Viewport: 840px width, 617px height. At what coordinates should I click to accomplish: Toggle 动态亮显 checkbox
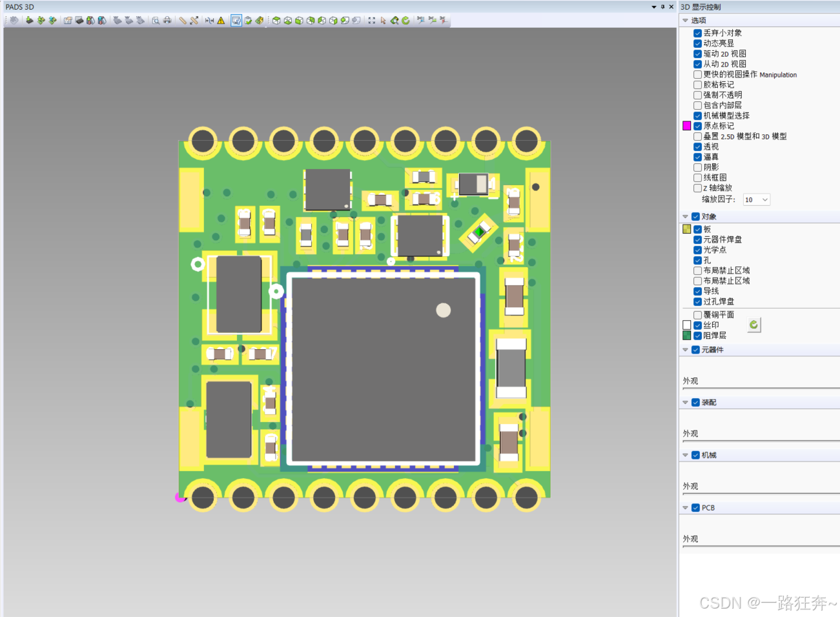[698, 43]
